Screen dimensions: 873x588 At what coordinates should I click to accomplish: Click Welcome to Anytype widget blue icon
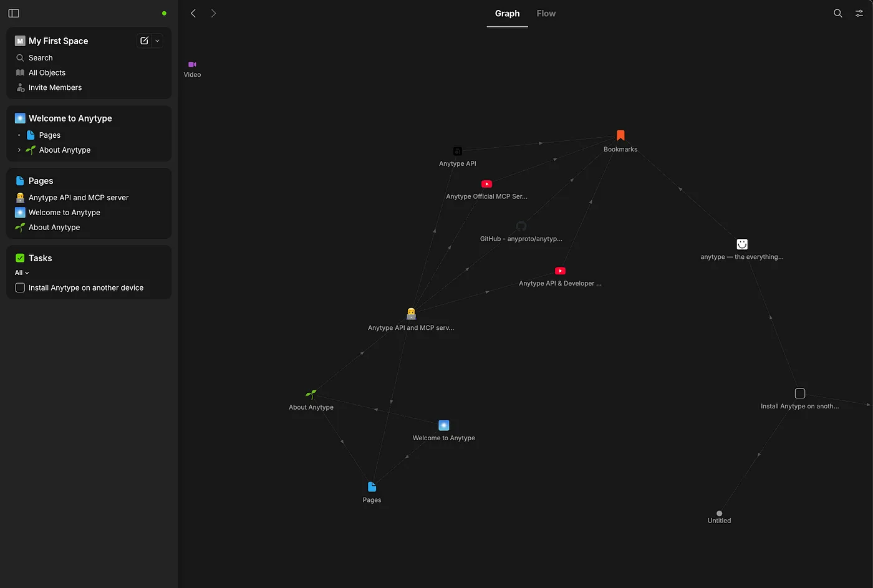tap(20, 118)
